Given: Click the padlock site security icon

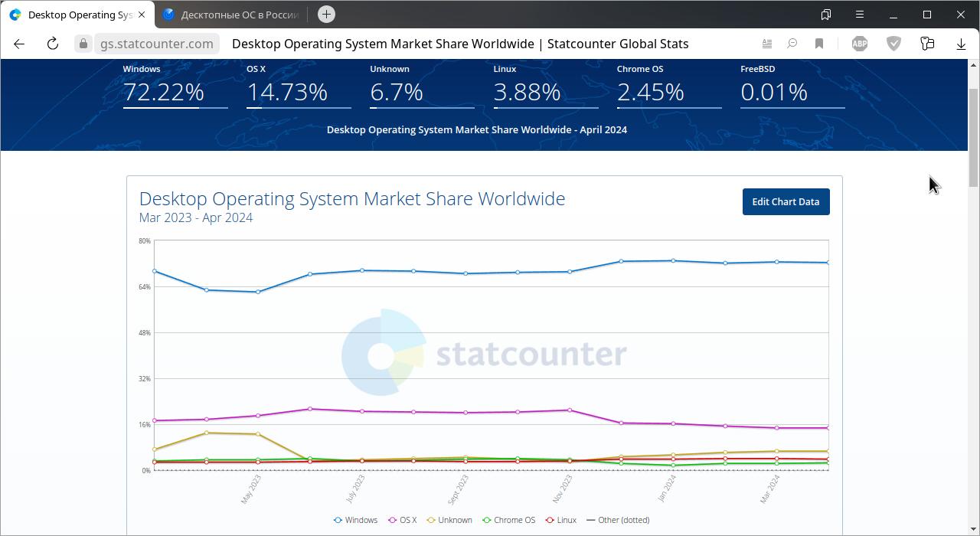Looking at the screenshot, I should [x=83, y=44].
